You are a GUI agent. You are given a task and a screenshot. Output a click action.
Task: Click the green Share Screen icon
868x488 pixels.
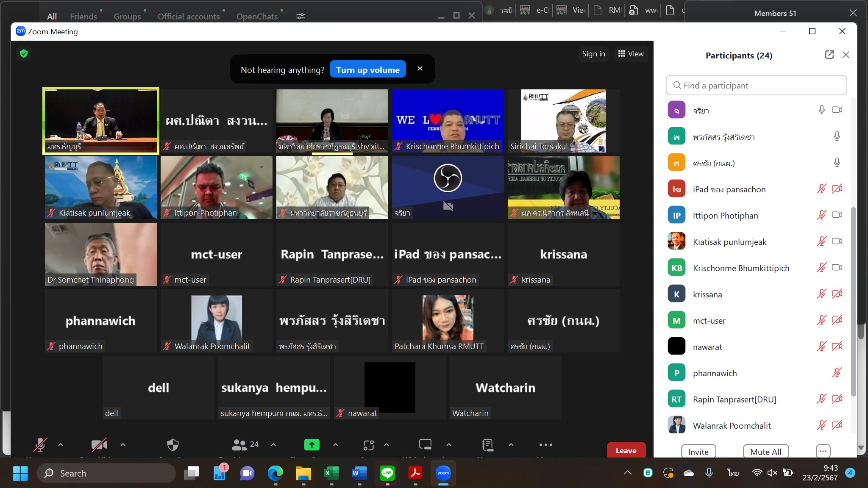coord(312,445)
